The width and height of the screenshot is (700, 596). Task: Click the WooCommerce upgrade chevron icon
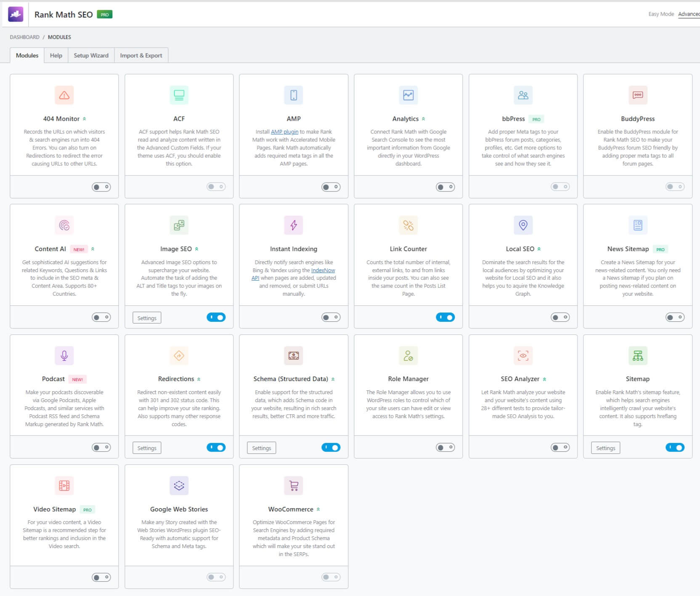click(318, 509)
